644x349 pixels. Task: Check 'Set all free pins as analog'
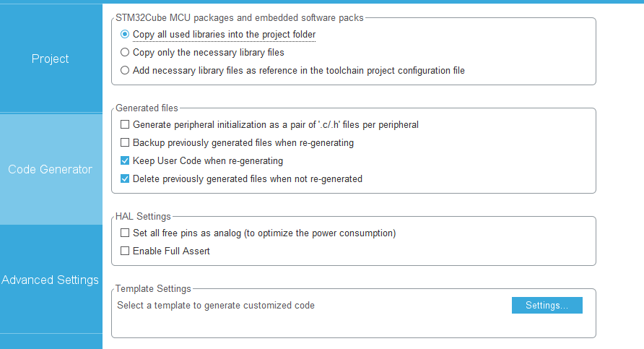click(x=126, y=233)
